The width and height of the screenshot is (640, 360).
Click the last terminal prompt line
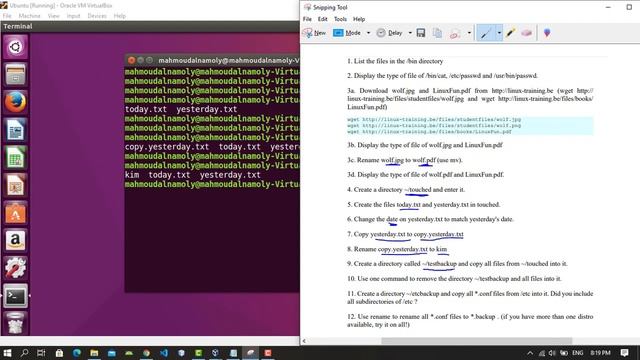[x=212, y=184]
